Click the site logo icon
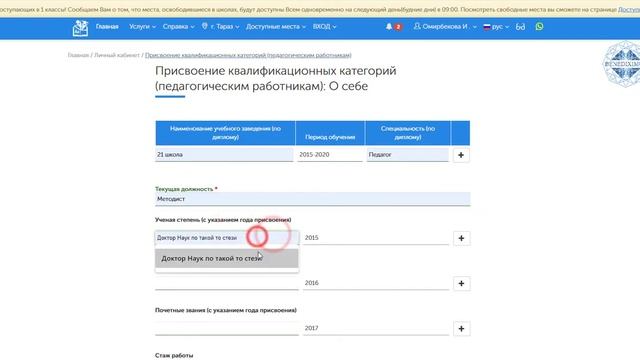Screen dimensions: 640x360 click(x=80, y=28)
